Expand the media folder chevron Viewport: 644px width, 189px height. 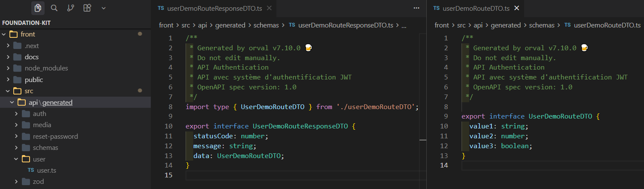coord(16,125)
